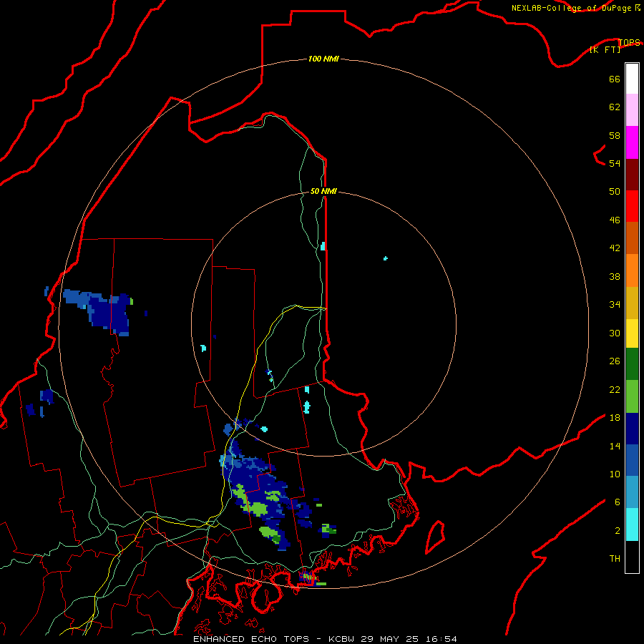Pick the light blue legend swatch
This screenshot has height=644, width=644.
[632, 492]
